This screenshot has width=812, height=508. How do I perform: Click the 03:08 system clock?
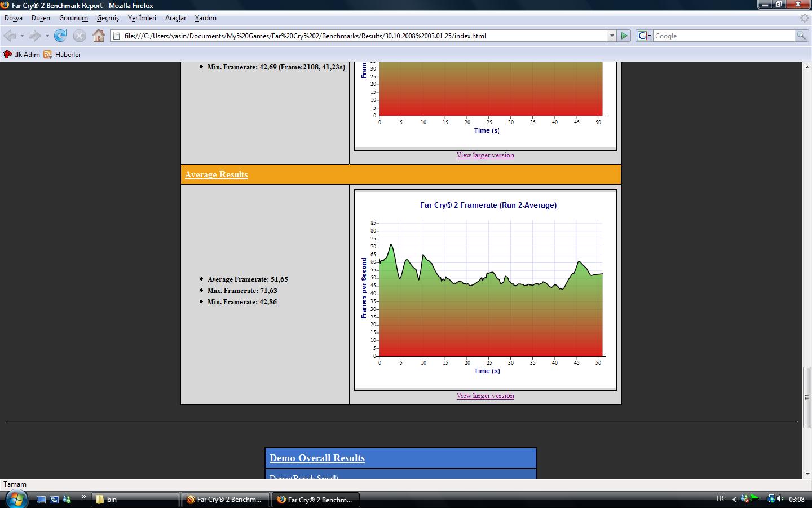coord(797,499)
